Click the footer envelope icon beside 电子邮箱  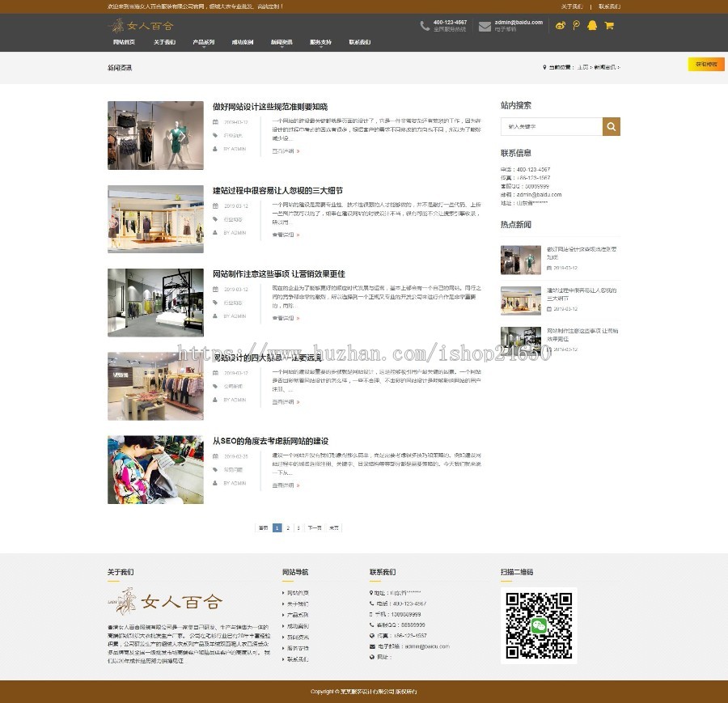[372, 646]
